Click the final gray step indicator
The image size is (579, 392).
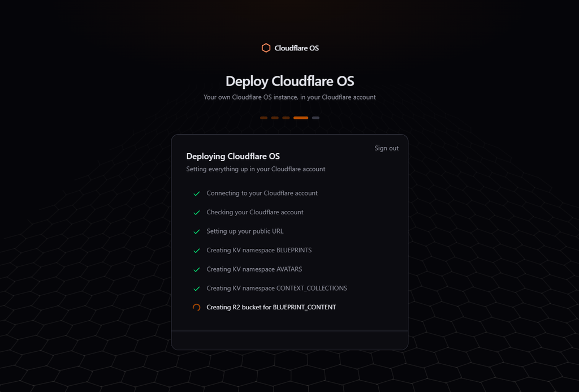[316, 118]
